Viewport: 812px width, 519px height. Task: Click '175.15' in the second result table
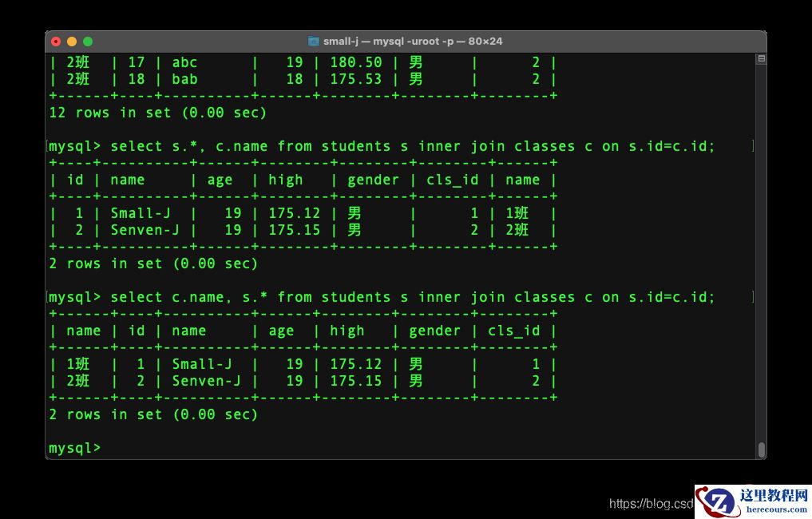[x=356, y=381]
